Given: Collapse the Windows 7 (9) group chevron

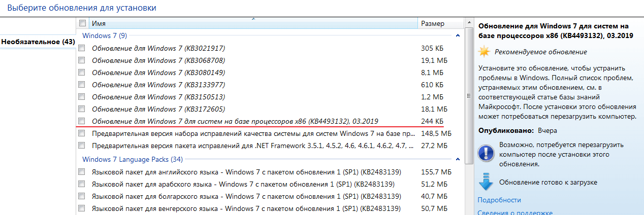Looking at the screenshot, I should point(458,36).
